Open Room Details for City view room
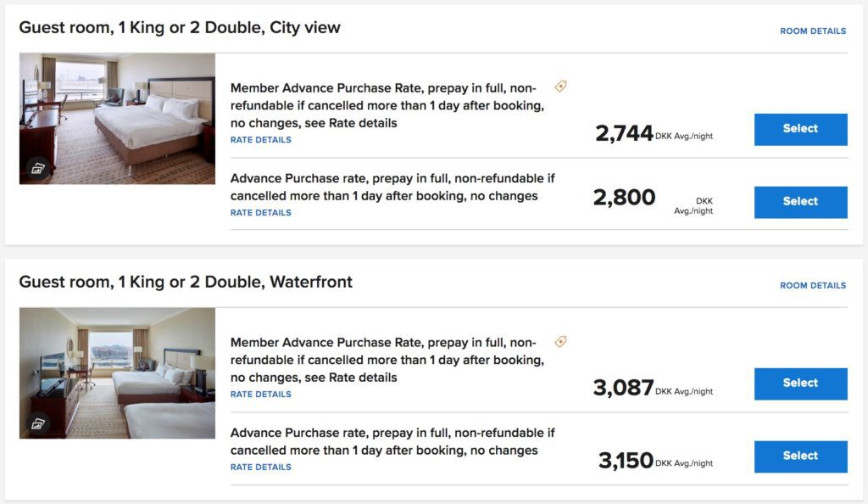 (x=812, y=31)
